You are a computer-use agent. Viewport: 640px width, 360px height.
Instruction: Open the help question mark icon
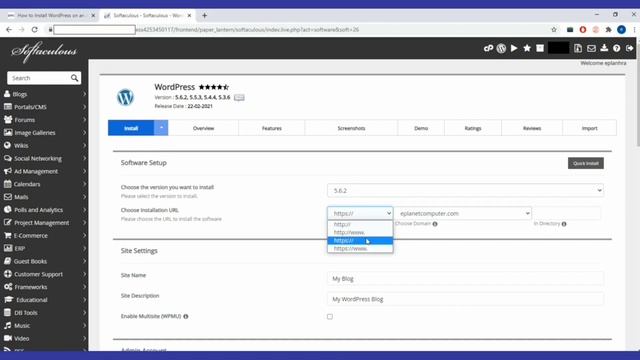point(617,48)
